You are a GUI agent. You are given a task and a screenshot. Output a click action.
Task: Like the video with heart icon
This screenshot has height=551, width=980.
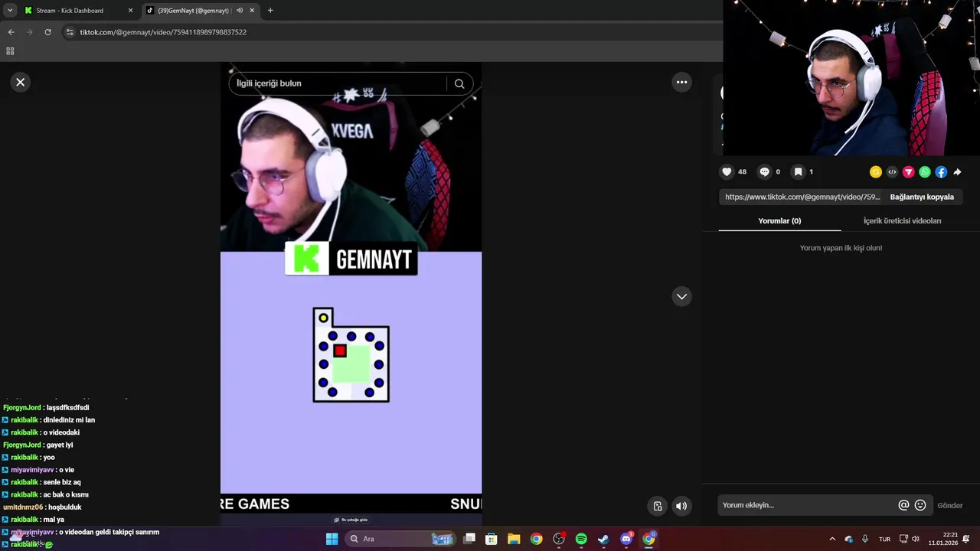(x=727, y=171)
